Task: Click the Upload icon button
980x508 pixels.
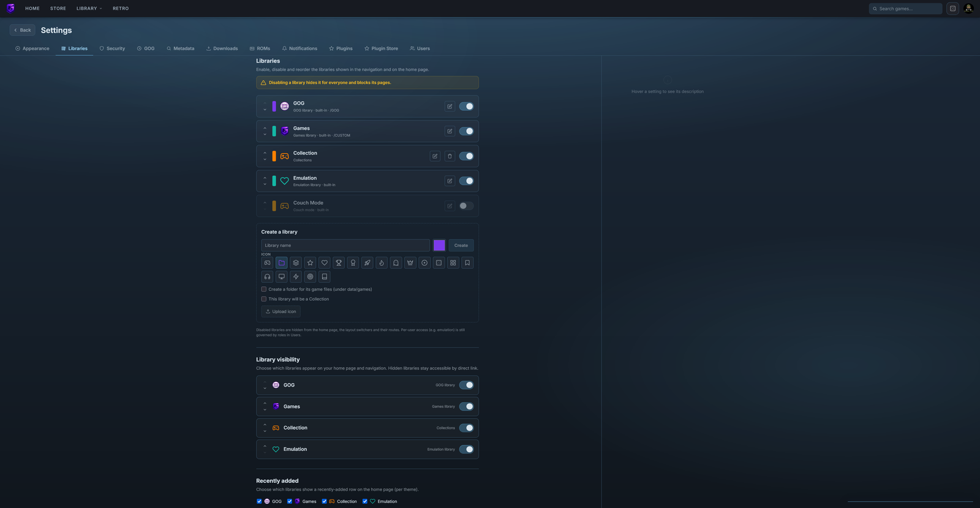Action: 281,311
